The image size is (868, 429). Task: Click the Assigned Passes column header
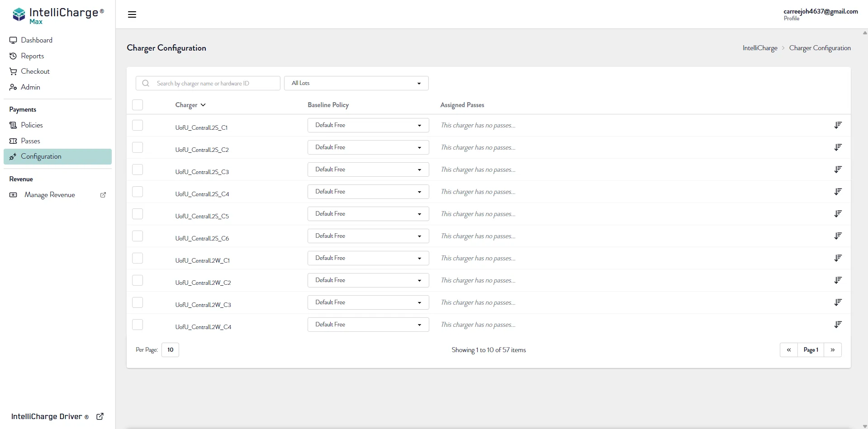click(x=462, y=105)
